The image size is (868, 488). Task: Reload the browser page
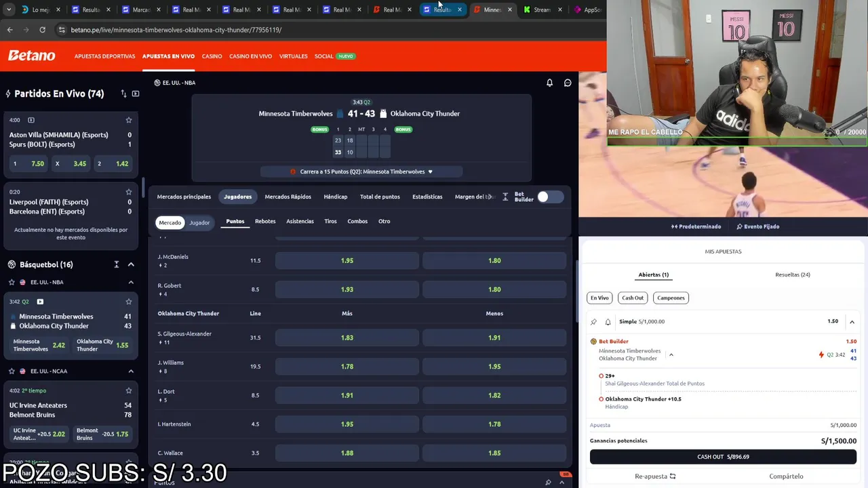(x=42, y=30)
